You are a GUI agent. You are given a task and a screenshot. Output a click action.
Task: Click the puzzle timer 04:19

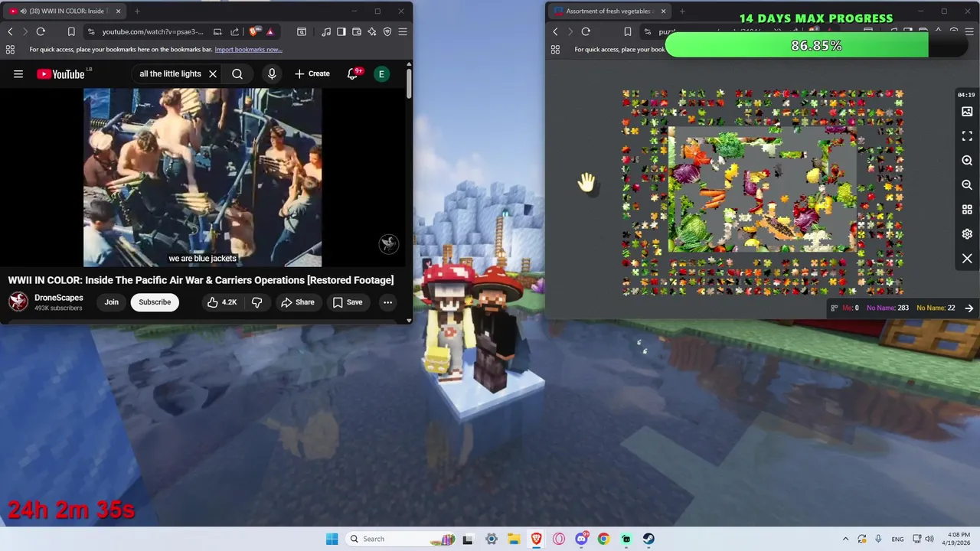pyautogui.click(x=966, y=95)
